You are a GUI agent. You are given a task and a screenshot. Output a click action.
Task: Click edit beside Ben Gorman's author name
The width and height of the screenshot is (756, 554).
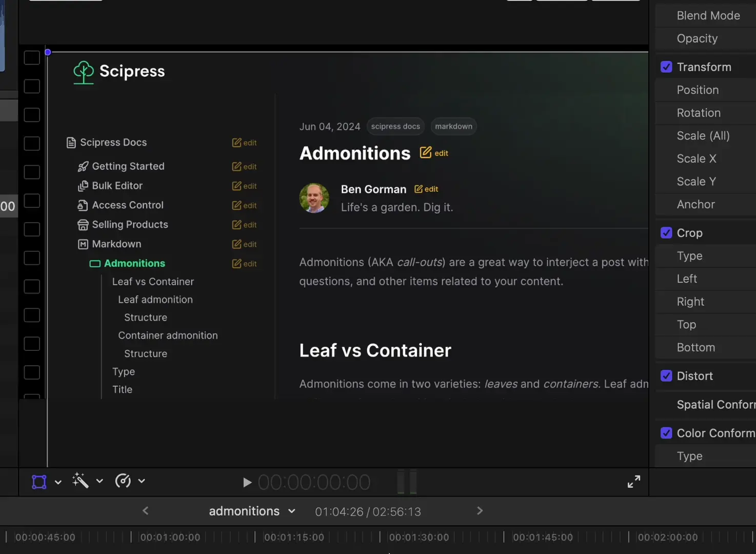(x=426, y=189)
